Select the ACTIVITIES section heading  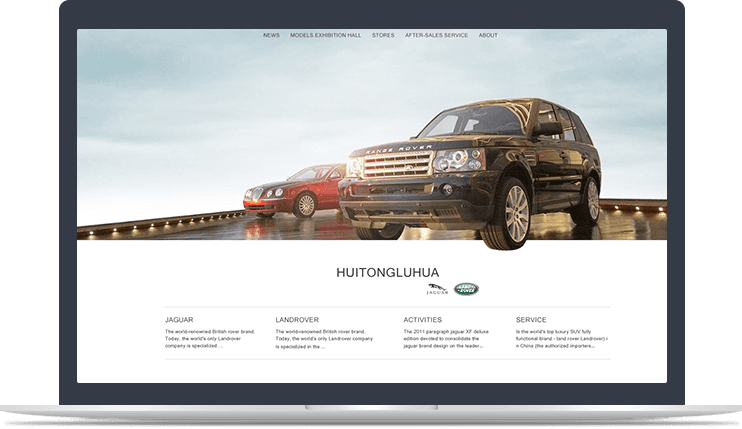422,320
